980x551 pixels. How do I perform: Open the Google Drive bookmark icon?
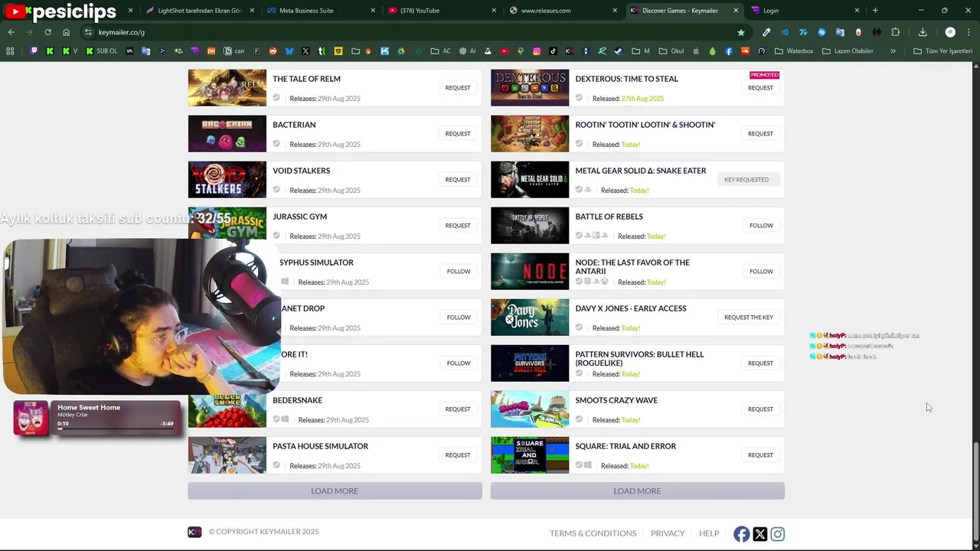400,51
